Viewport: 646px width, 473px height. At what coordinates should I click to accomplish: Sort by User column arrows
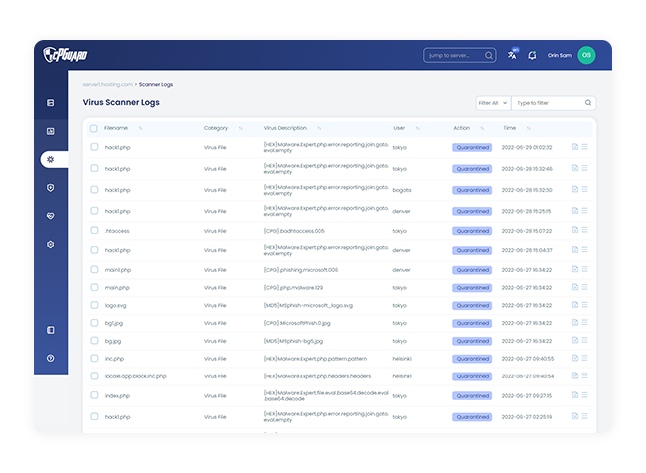tap(418, 129)
